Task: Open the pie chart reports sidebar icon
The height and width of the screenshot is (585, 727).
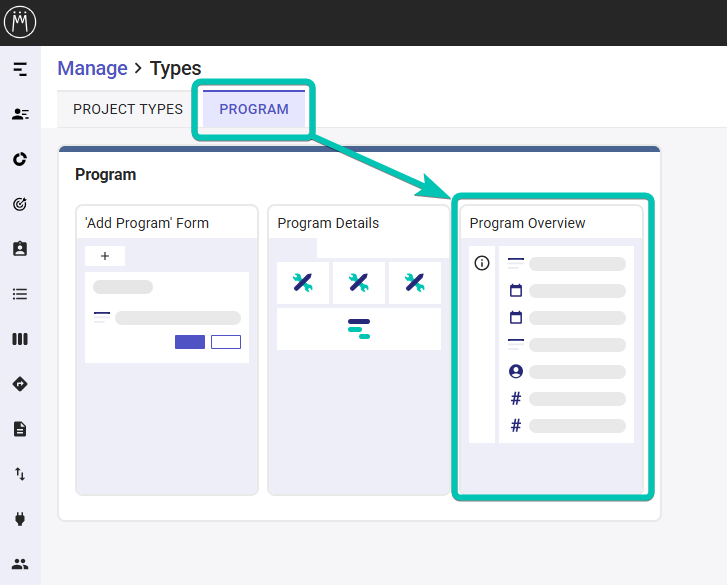Action: (20, 159)
